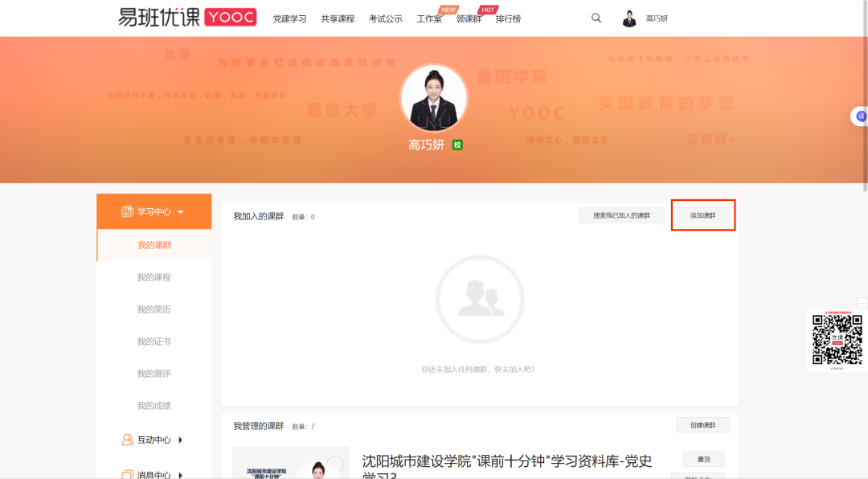Open 考试公示 in the top navigation
Image resolution: width=868 pixels, height=479 pixels.
point(385,18)
